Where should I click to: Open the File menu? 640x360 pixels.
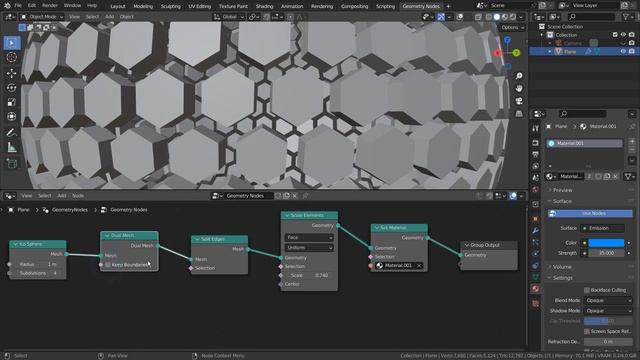pos(18,6)
